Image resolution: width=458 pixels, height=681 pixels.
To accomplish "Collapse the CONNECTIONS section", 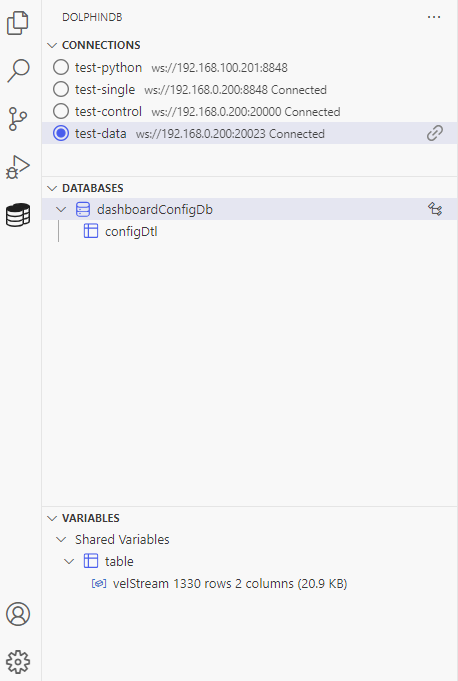I will 52,45.
